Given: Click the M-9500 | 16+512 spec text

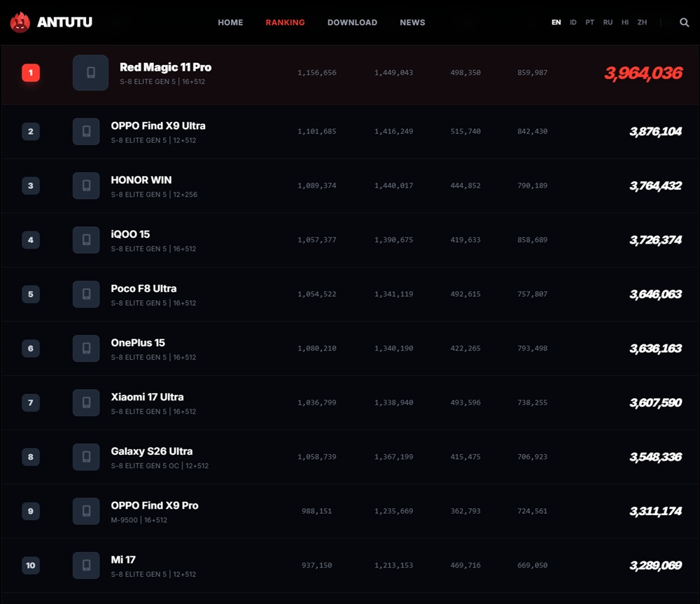Looking at the screenshot, I should click(139, 520).
